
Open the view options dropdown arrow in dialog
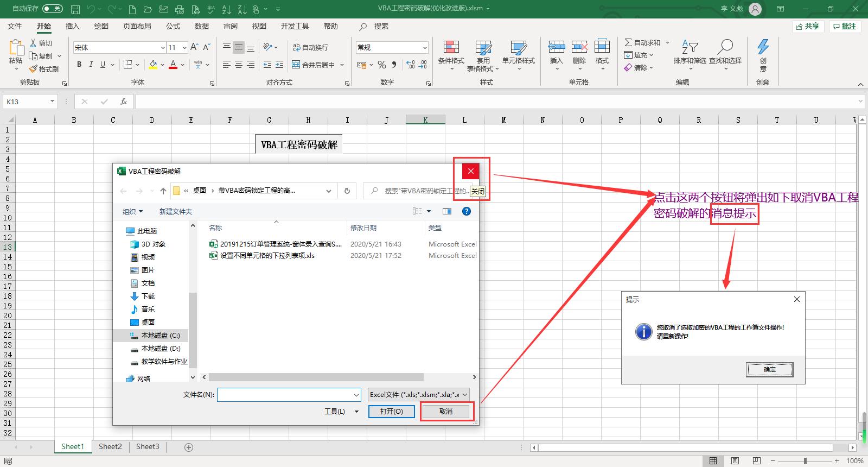(429, 211)
